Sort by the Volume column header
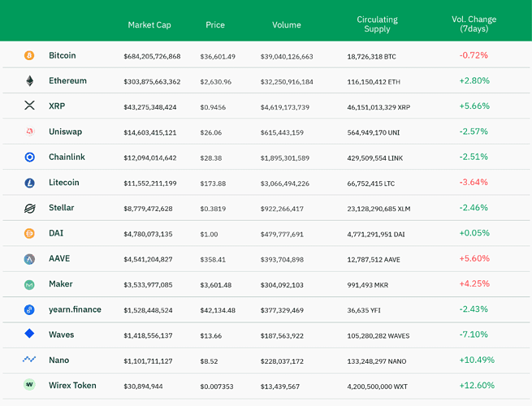 point(287,24)
